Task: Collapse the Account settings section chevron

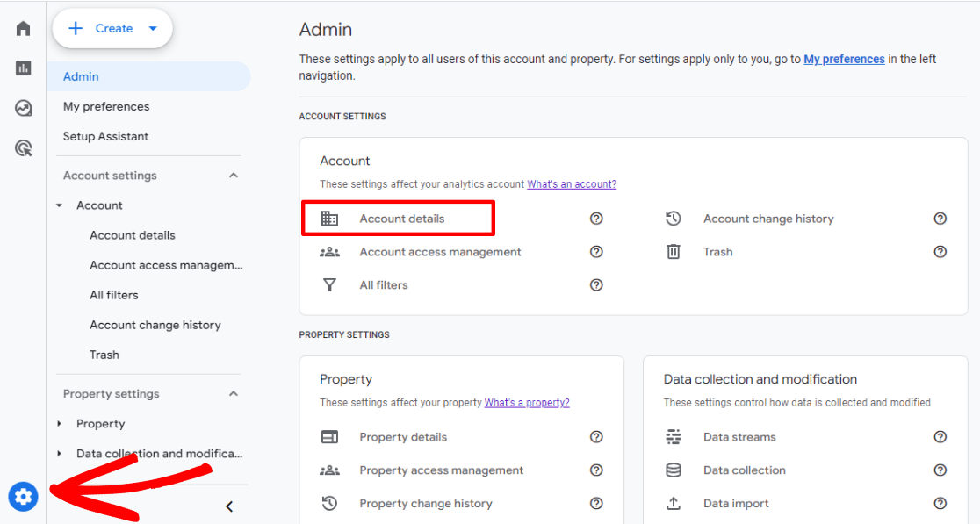Action: tap(233, 176)
